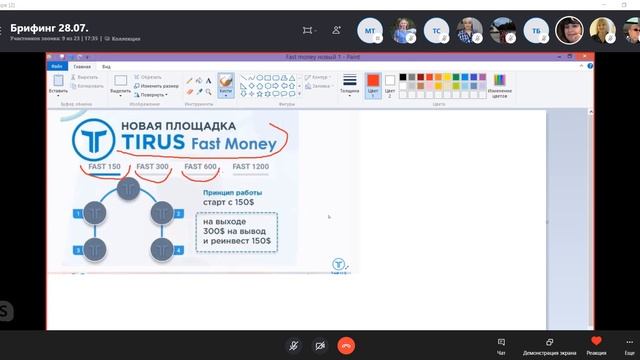Select the triangle shape in the top row
Viewport: 640px width, 360px height.
tap(292, 78)
